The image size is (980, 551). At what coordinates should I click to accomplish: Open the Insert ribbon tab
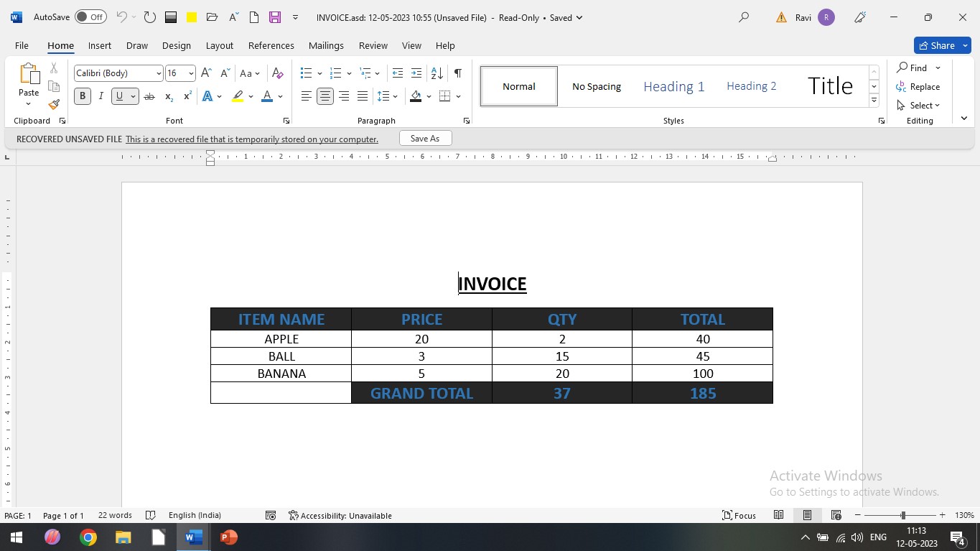click(100, 45)
